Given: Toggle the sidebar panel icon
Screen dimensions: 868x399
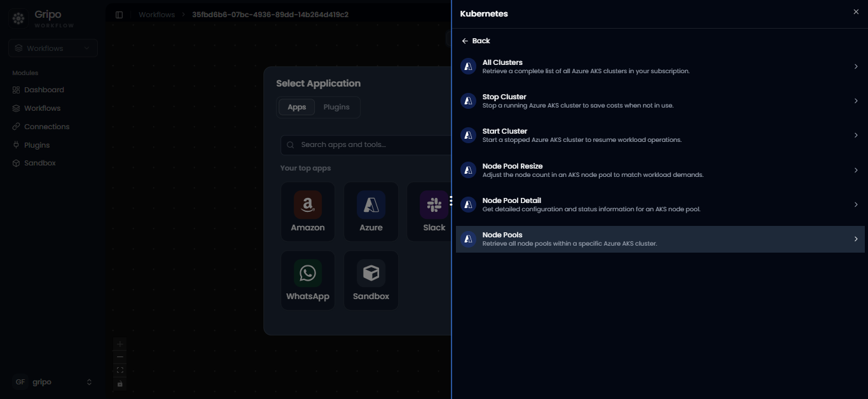Looking at the screenshot, I should pyautogui.click(x=119, y=15).
